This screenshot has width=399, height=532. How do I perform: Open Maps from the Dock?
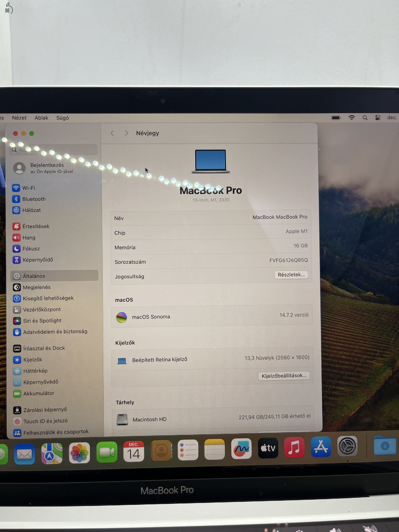coord(52,453)
